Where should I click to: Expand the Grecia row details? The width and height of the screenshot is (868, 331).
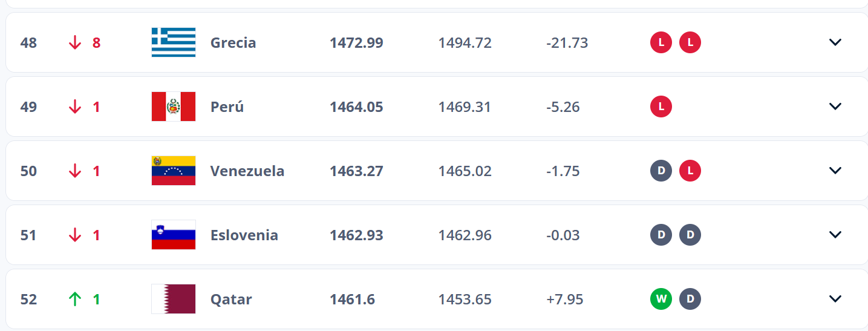point(835,42)
